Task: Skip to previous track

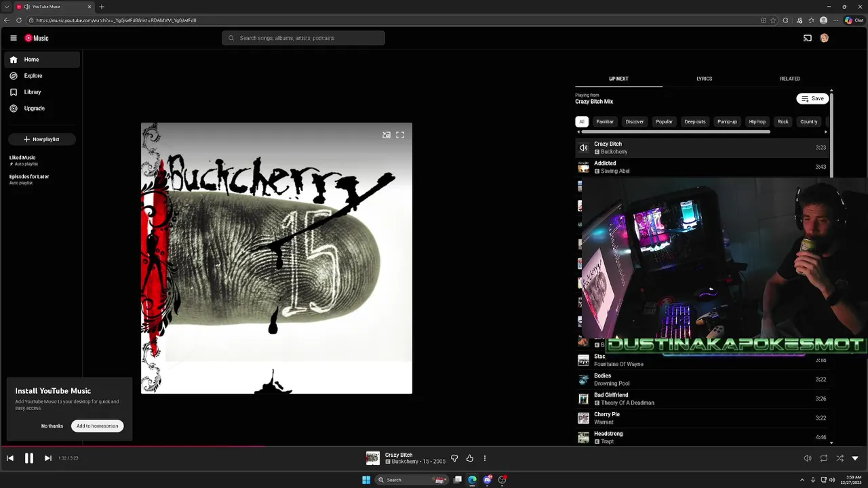Action: pyautogui.click(x=10, y=458)
